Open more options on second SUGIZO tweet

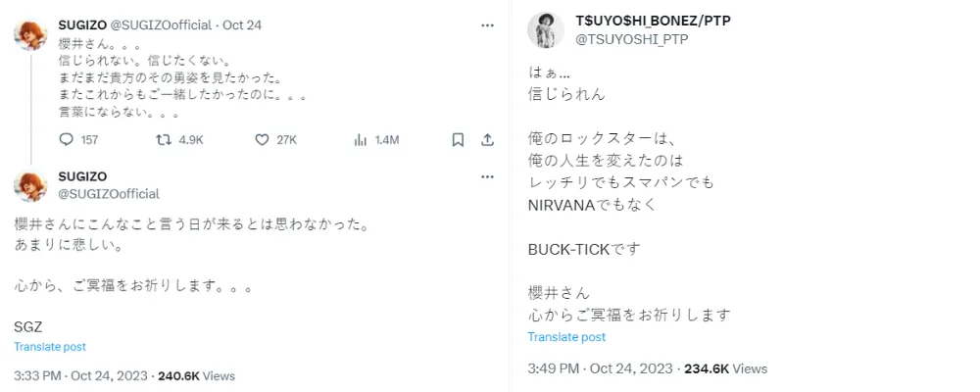coord(487,176)
